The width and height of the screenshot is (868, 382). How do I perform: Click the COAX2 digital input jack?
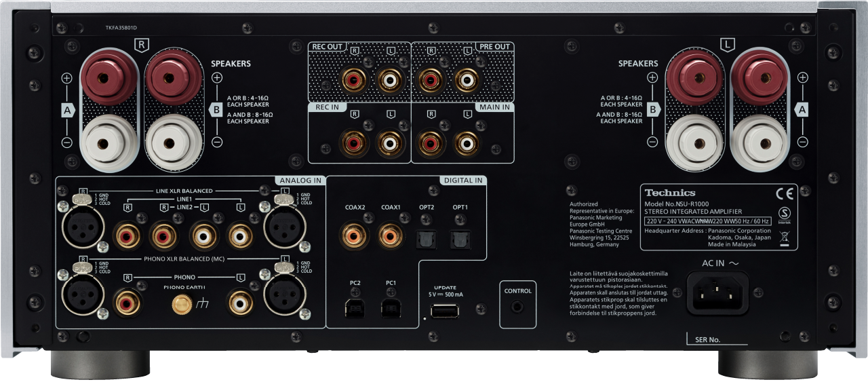[x=354, y=235]
